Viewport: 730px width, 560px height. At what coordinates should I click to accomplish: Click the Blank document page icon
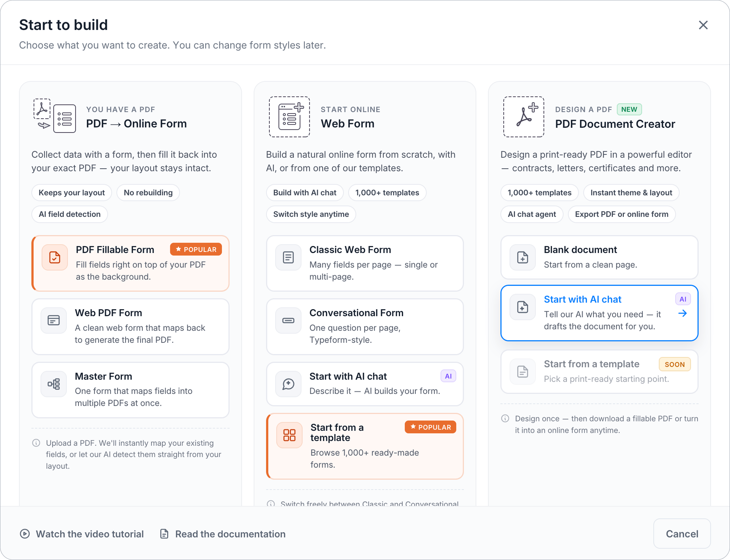(x=523, y=257)
